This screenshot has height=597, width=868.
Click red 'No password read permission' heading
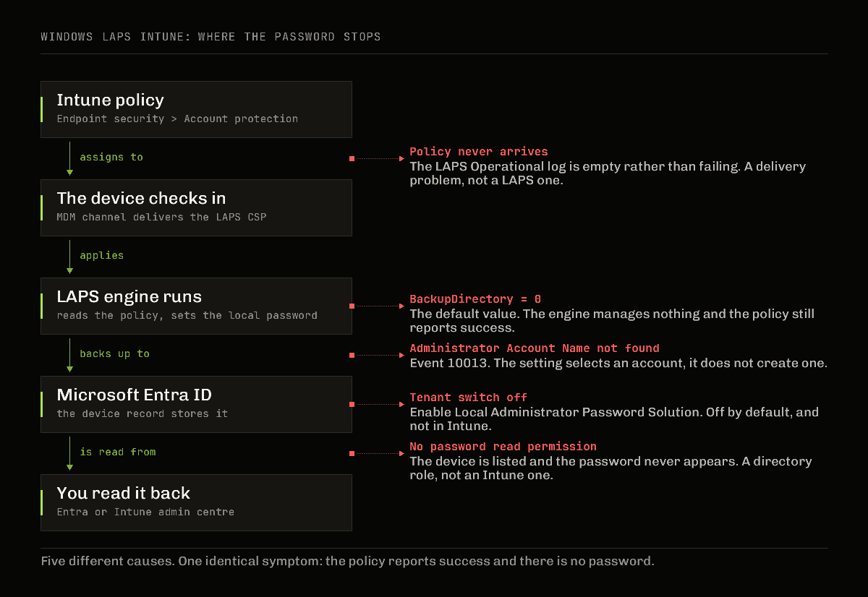pos(503,447)
